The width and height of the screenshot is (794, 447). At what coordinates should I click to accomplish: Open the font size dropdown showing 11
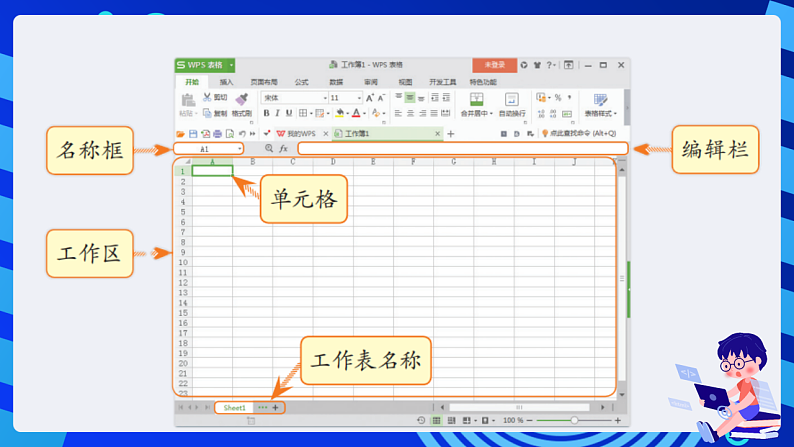(358, 98)
